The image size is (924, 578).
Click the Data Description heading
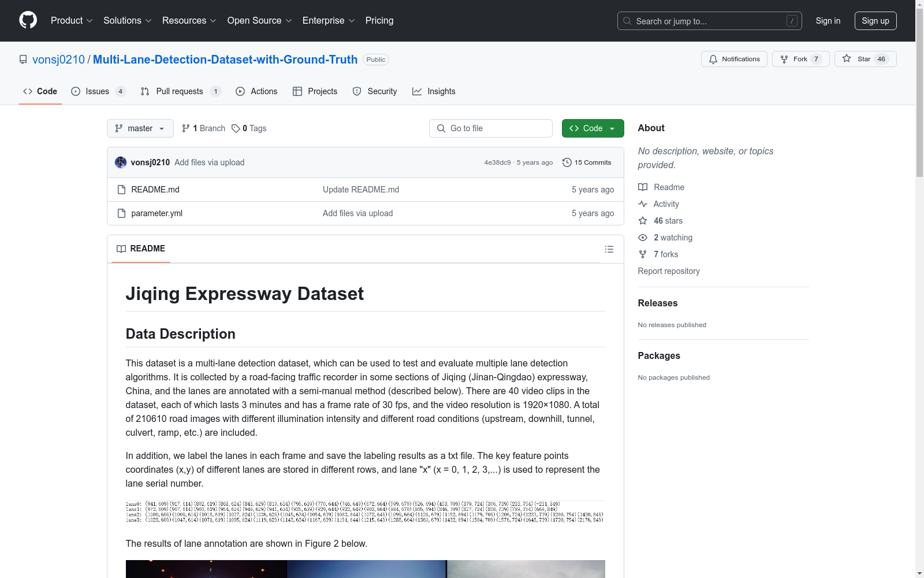click(181, 334)
